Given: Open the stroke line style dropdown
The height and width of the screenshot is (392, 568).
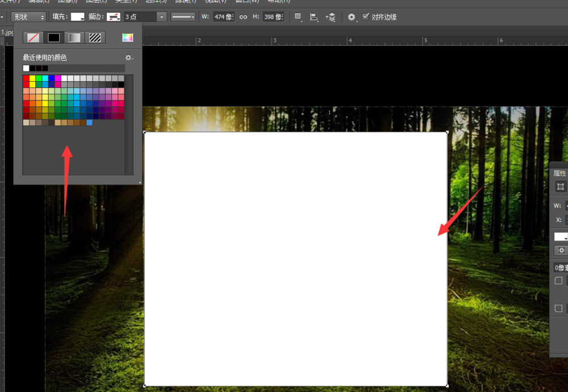Looking at the screenshot, I should (183, 17).
